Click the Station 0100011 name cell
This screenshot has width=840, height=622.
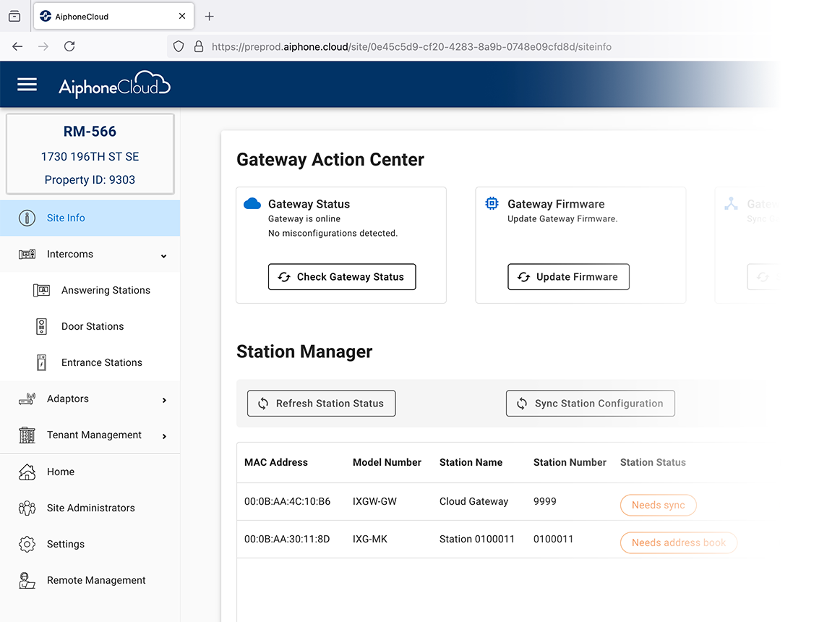(477, 539)
